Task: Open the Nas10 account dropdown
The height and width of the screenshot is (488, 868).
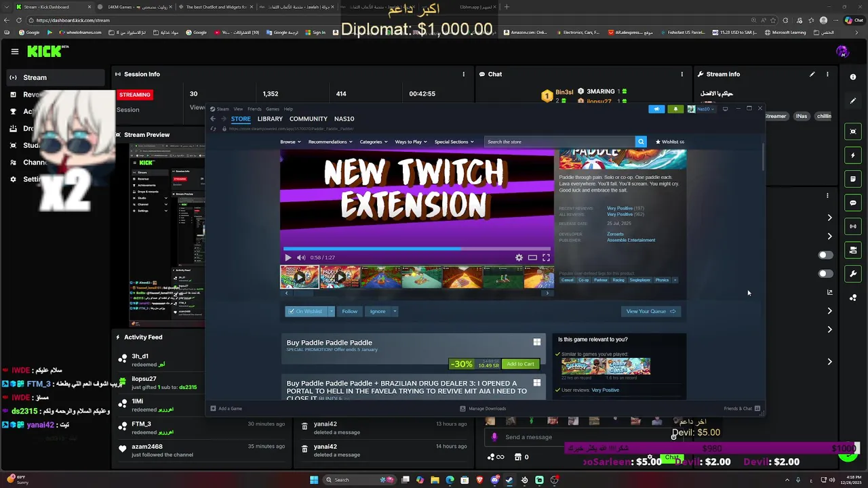Action: click(701, 109)
